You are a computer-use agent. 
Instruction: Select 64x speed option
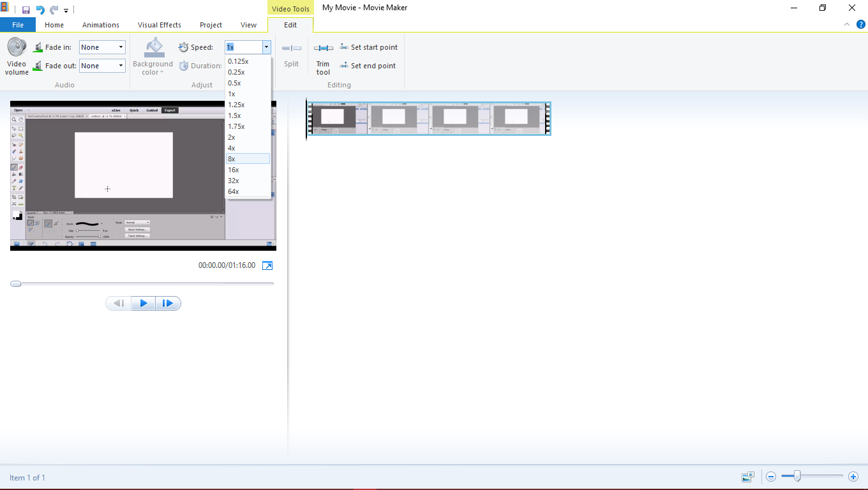click(248, 191)
